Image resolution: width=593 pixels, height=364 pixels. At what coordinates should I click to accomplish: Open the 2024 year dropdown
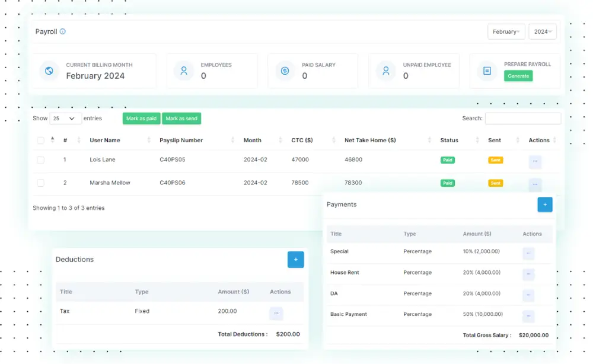tap(542, 31)
